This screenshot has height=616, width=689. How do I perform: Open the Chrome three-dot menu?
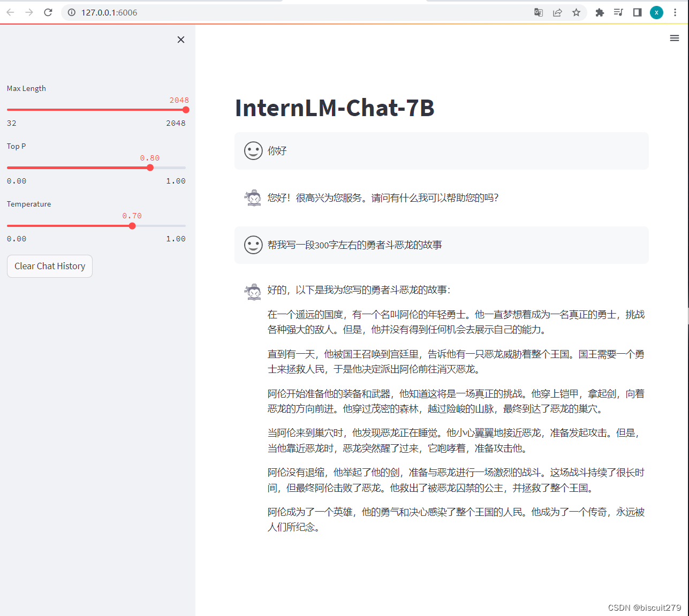click(675, 12)
